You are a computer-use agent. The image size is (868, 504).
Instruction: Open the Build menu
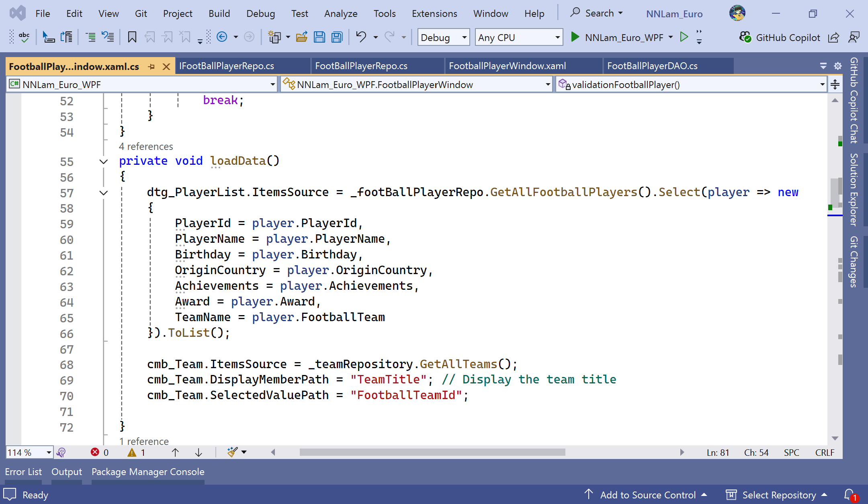(x=219, y=13)
